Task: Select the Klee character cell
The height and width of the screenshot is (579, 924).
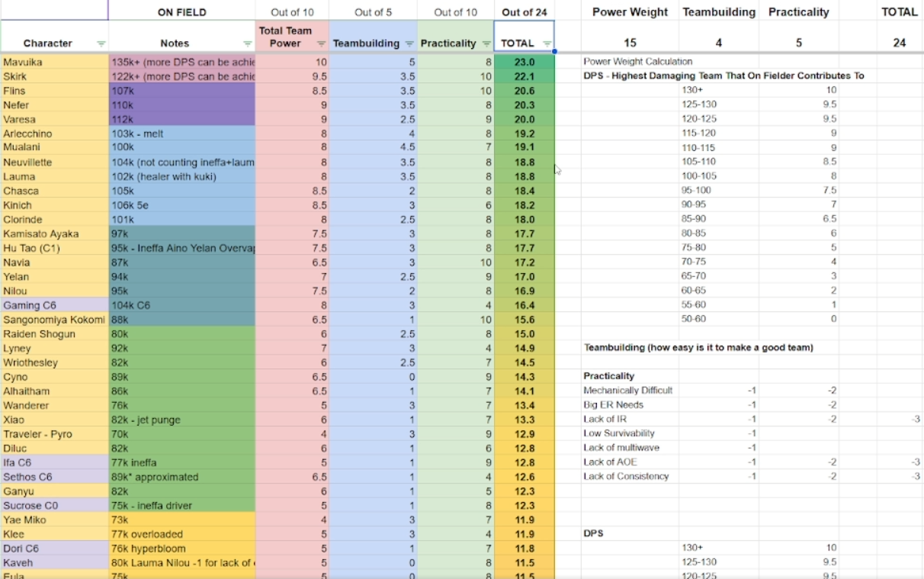Action: coord(54,534)
